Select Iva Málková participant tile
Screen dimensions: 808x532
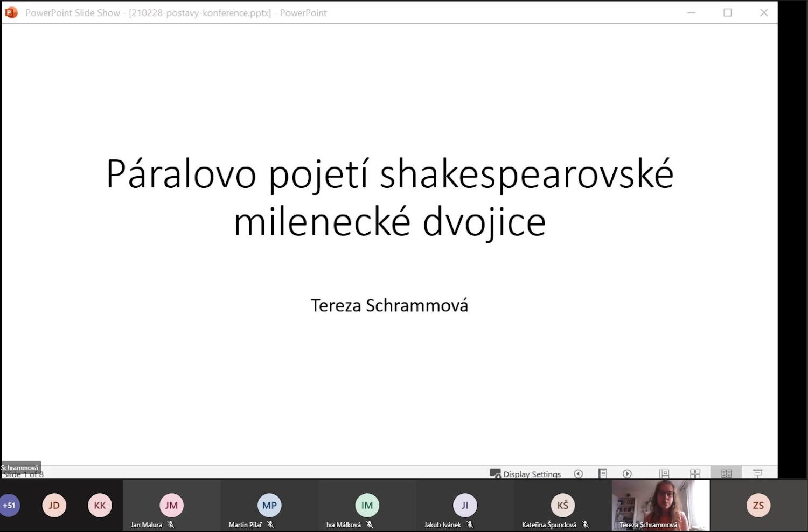pyautogui.click(x=367, y=506)
